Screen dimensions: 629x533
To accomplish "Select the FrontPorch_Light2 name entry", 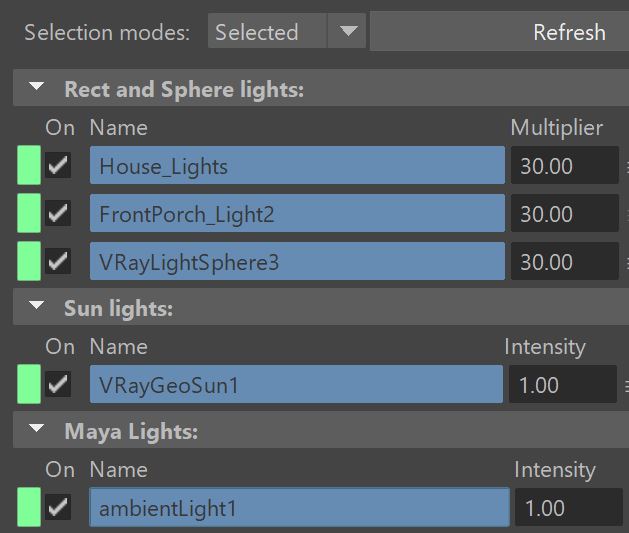I will tap(297, 213).
